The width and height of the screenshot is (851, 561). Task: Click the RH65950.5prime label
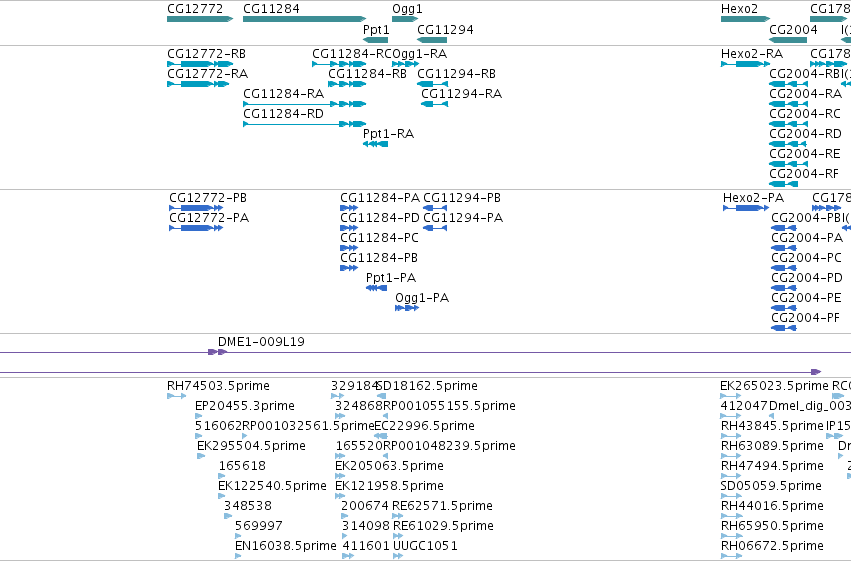pyautogui.click(x=772, y=526)
